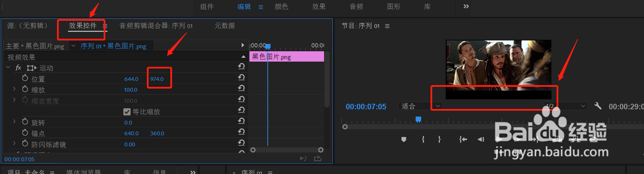644x174 pixels.
Task: Switch to the 库 workspace
Action: click(427, 7)
